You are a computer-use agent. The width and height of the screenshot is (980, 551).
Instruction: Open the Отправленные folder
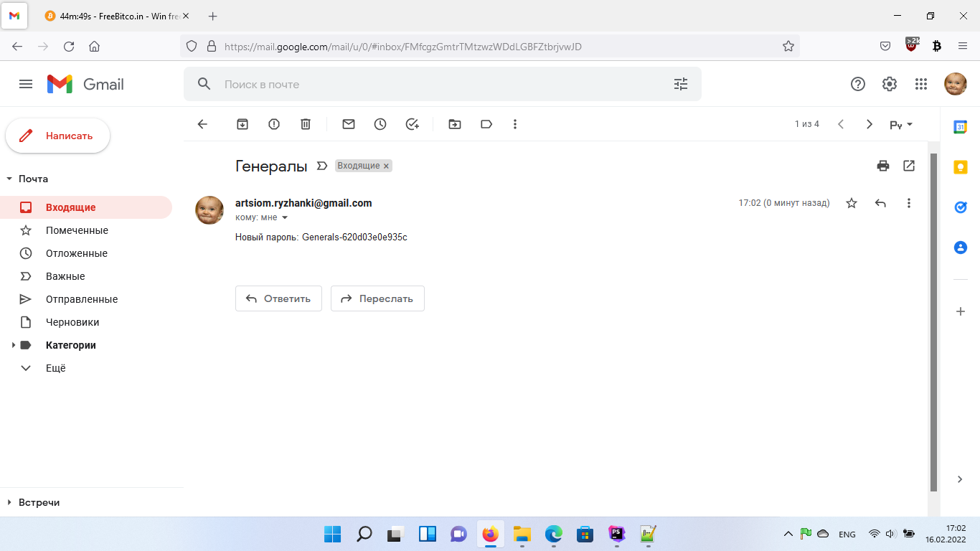coord(81,299)
